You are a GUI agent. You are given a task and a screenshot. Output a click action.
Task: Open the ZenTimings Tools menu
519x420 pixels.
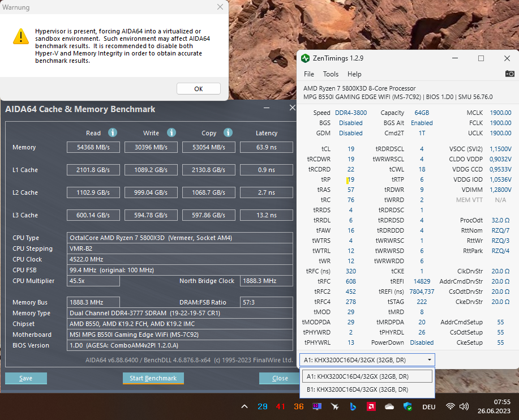331,74
